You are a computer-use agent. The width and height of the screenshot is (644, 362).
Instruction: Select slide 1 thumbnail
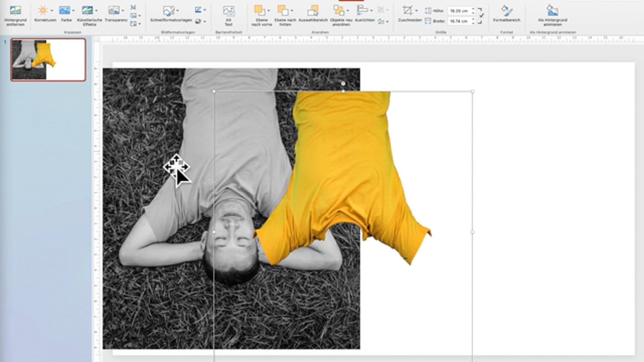point(48,60)
